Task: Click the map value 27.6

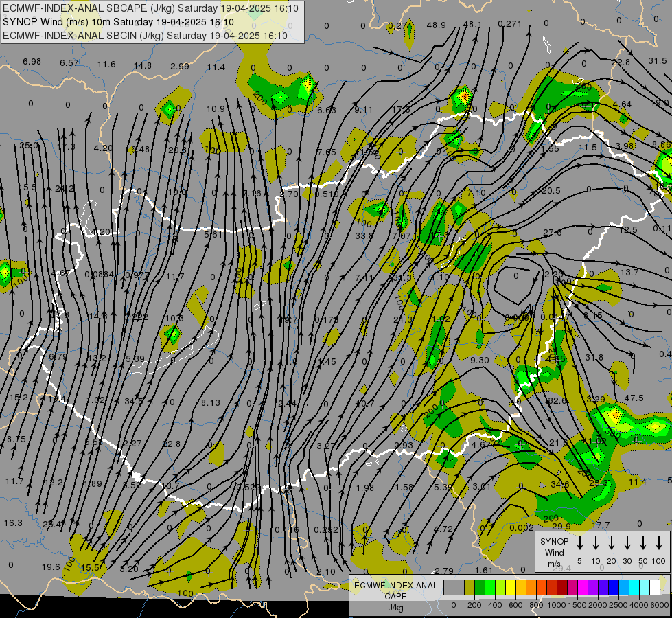Action: (x=552, y=233)
